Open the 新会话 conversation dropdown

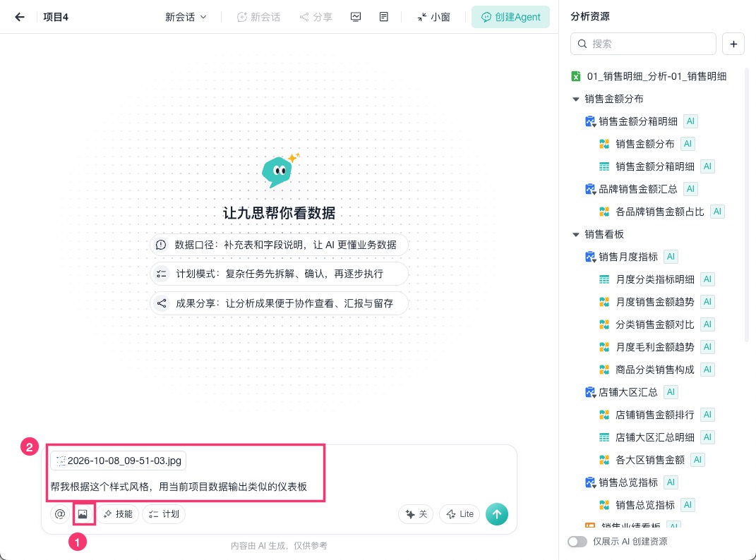click(x=186, y=18)
